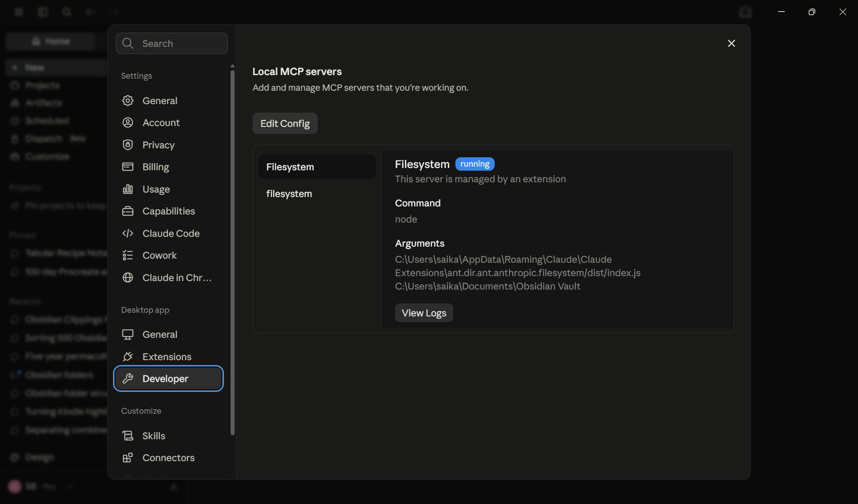
Task: Click the magnifier icon in the settings search box
Action: 128,43
